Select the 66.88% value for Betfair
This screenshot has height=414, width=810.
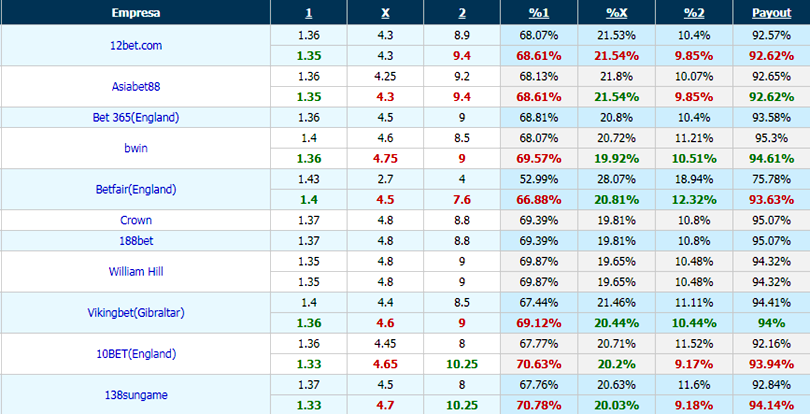pyautogui.click(x=539, y=200)
